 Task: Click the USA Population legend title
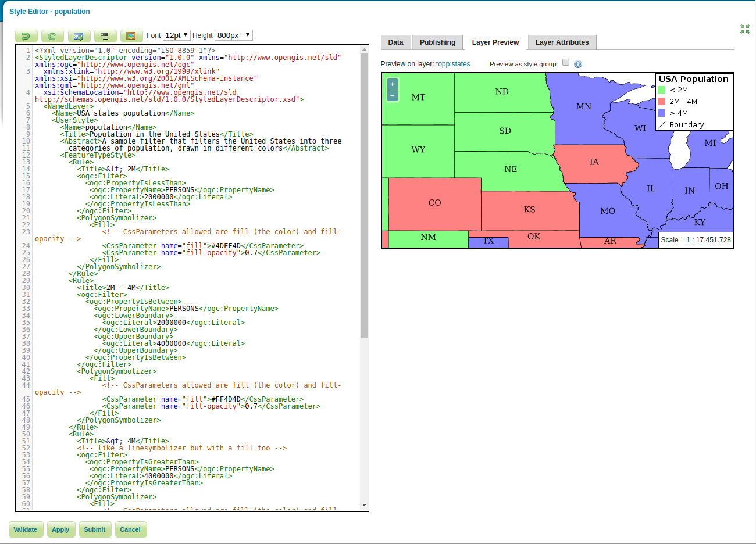click(x=693, y=79)
